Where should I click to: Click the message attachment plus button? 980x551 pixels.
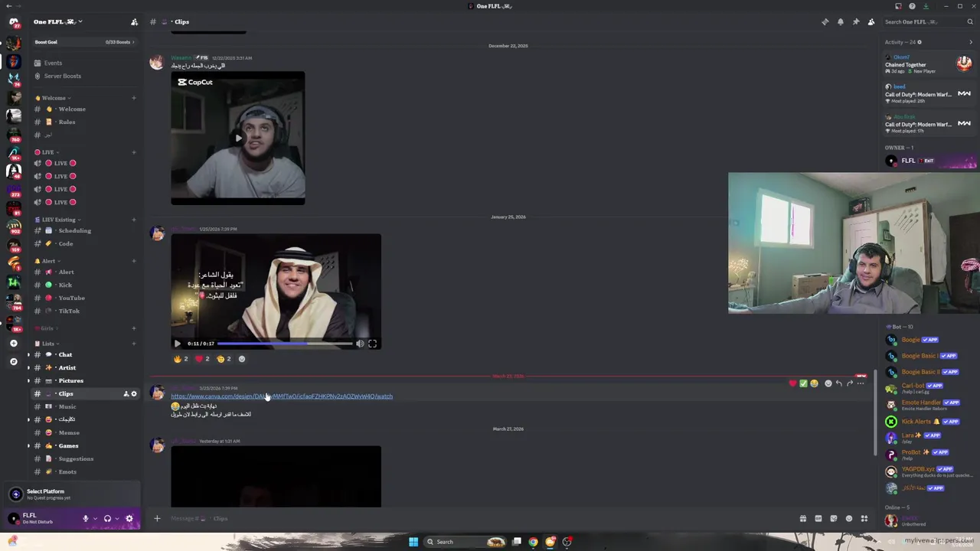157,518
